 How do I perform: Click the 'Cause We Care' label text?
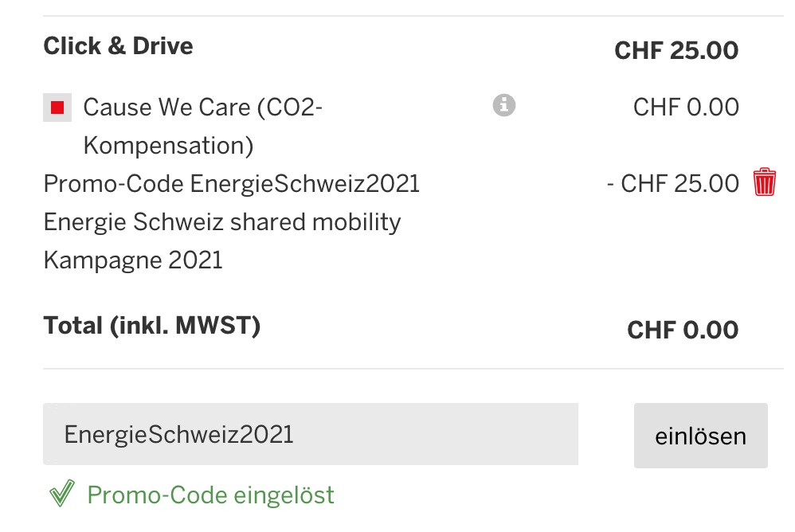(x=202, y=108)
